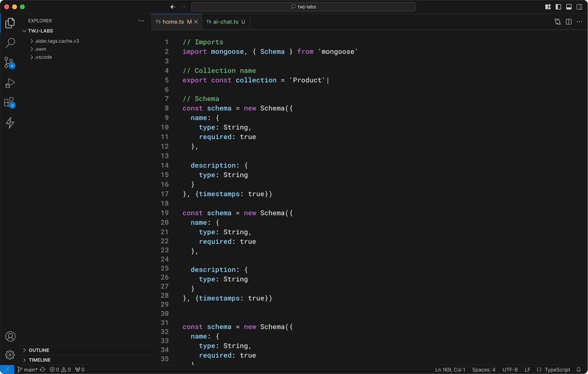This screenshot has height=374, width=588.
Task: Open the Run and Debug view
Action: coord(10,83)
